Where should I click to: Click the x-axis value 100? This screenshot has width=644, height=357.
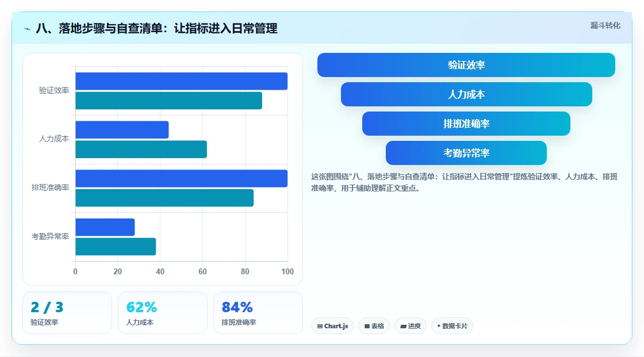(287, 271)
